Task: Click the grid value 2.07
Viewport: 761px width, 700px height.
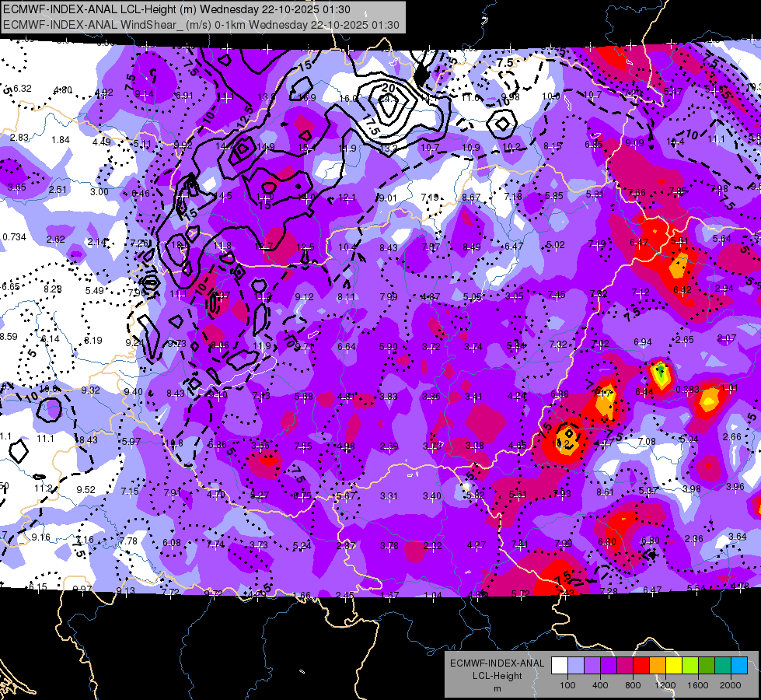Action: point(727,338)
